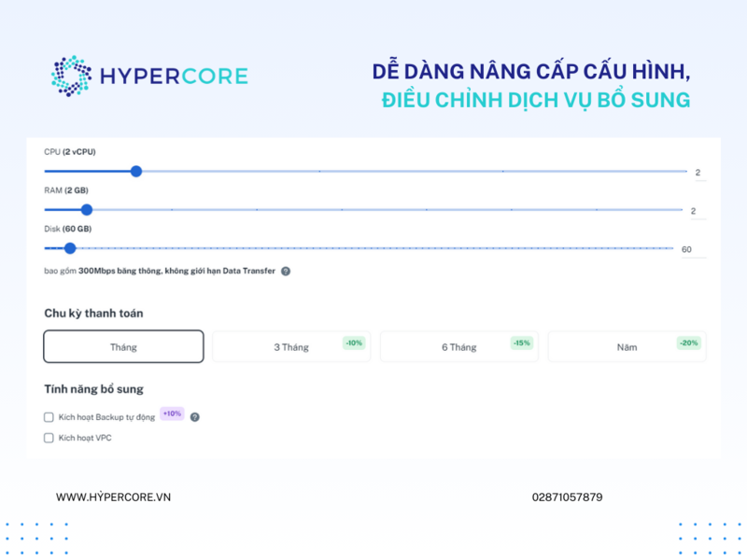Screen dimensions: 747x560
Task: Click the RAM (2 GB) label
Action: (x=66, y=190)
